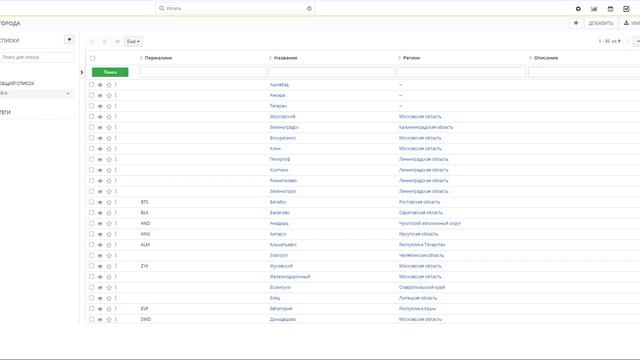
Task: Open the row menu dots for Елец
Action: point(116,298)
